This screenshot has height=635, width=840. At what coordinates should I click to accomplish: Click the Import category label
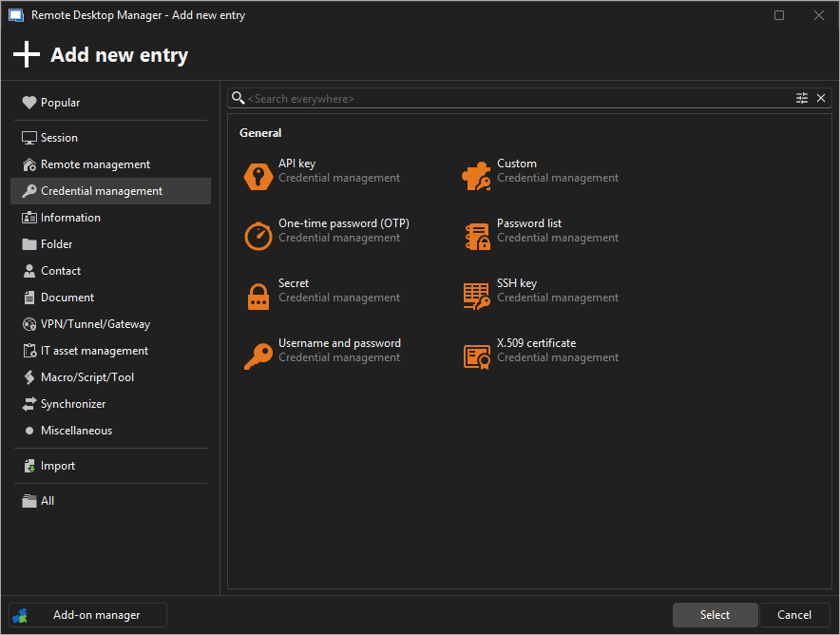coord(58,466)
